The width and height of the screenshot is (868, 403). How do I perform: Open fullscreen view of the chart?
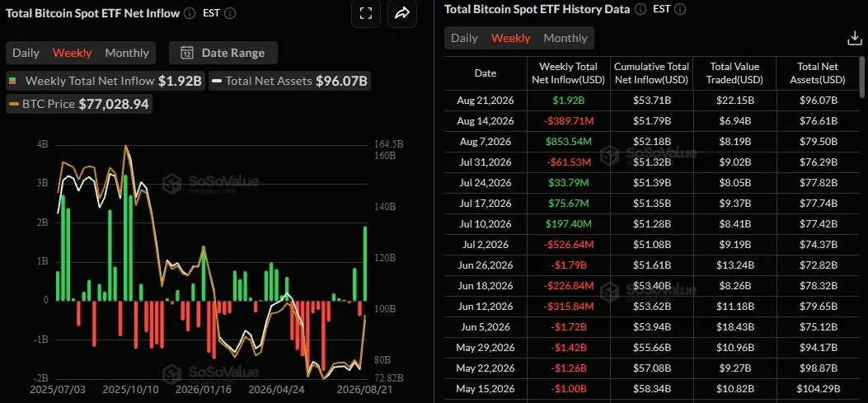tap(366, 13)
